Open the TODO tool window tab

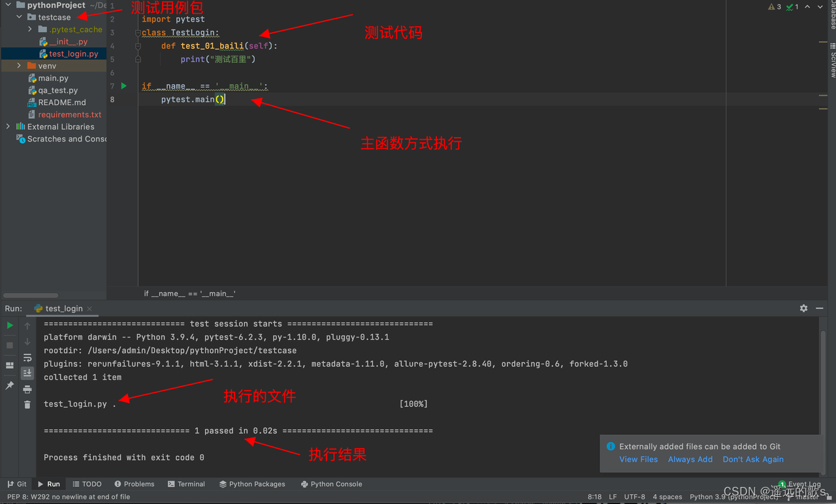click(86, 484)
